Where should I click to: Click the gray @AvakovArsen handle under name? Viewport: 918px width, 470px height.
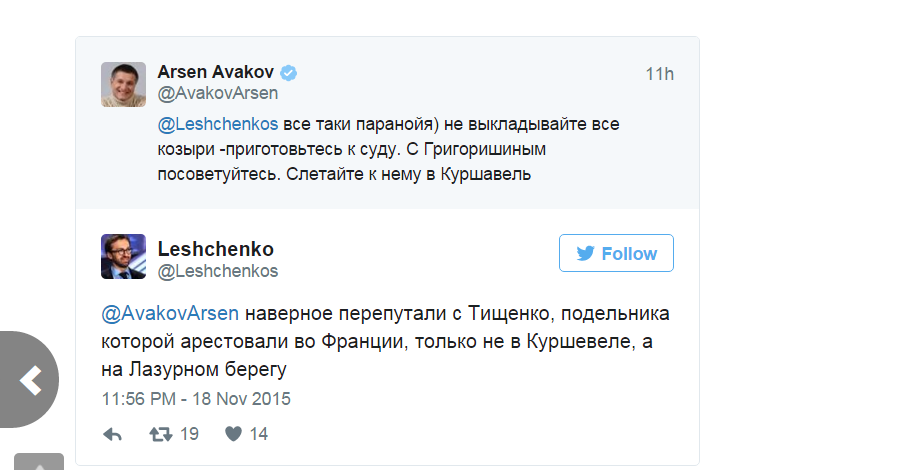(218, 94)
